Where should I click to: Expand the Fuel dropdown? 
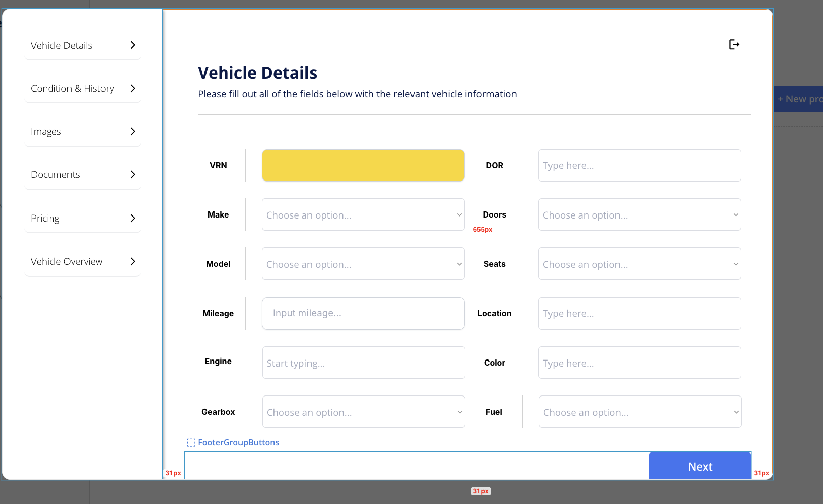click(640, 412)
